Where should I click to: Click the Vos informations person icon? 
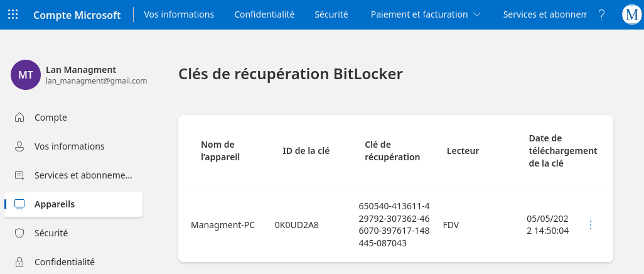pyautogui.click(x=19, y=146)
